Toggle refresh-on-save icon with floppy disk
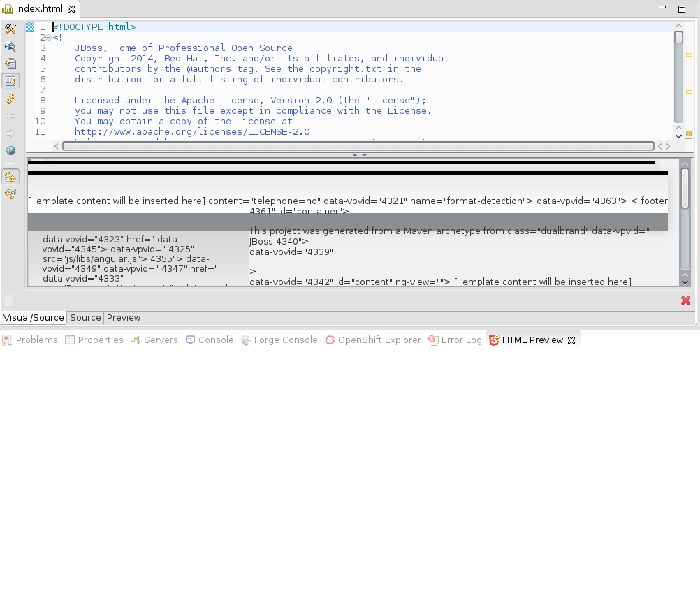The image size is (700, 605). 10,194
